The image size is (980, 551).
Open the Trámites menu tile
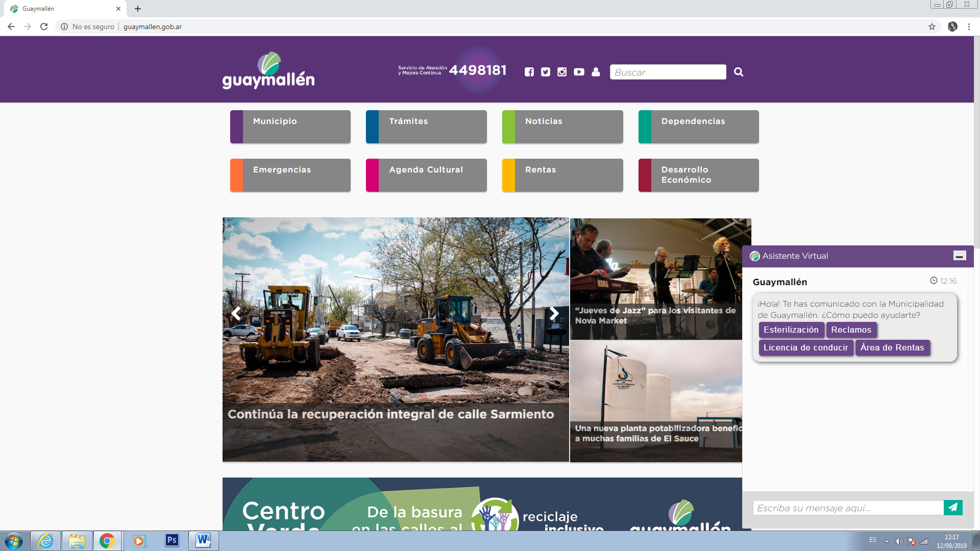426,127
